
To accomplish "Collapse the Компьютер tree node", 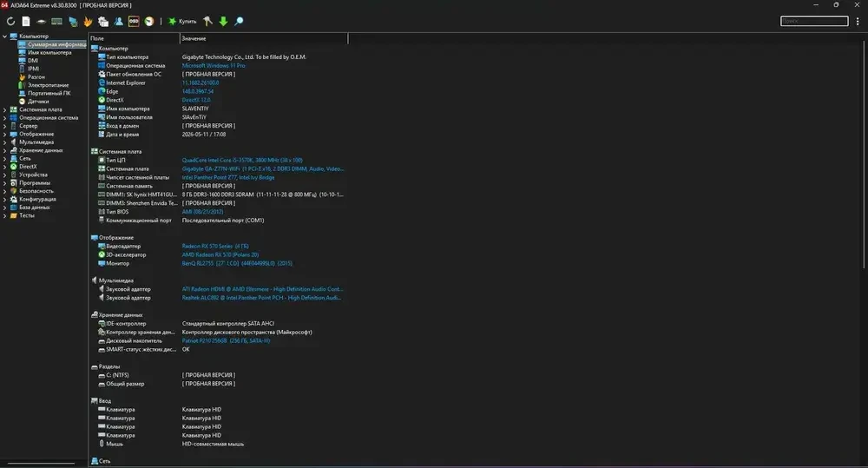I will click(x=5, y=36).
